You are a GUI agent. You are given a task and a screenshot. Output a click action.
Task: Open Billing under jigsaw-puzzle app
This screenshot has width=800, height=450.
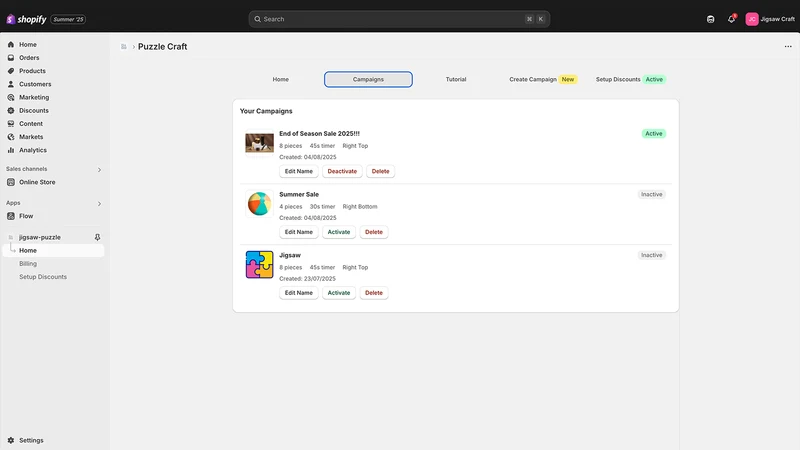[x=28, y=264]
